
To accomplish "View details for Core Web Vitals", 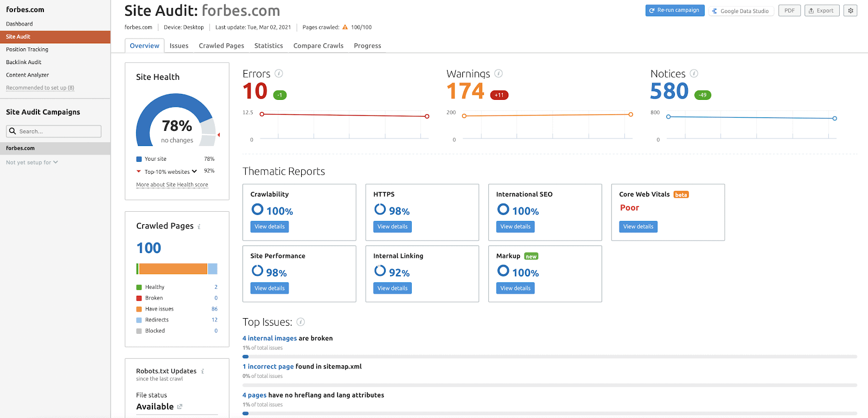I will click(x=638, y=226).
